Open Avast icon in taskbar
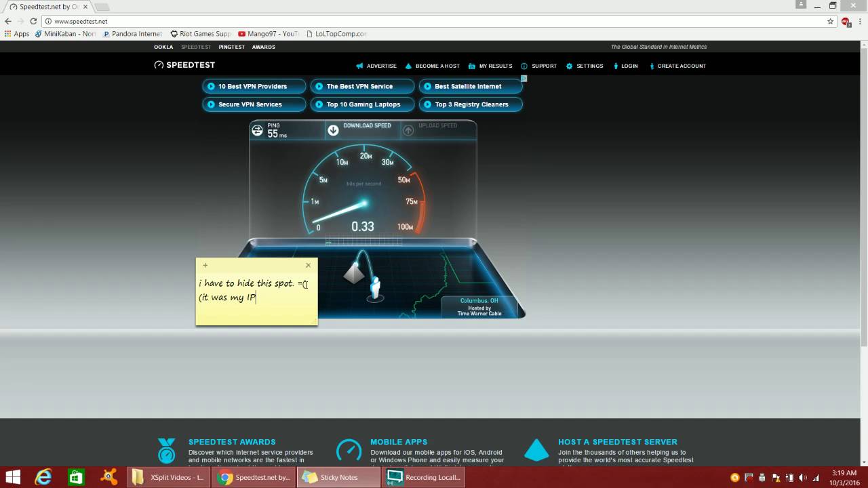 pos(108,477)
